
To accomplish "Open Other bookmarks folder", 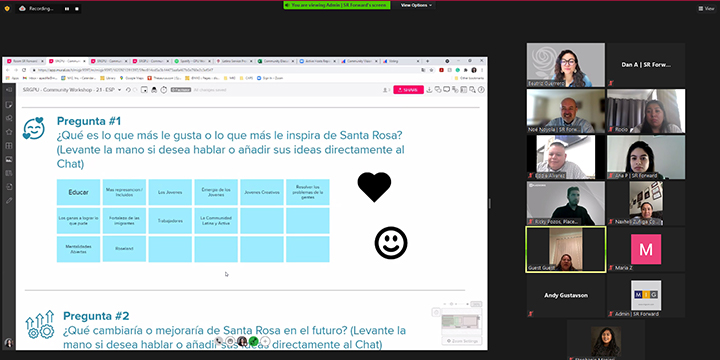I will 469,78.
